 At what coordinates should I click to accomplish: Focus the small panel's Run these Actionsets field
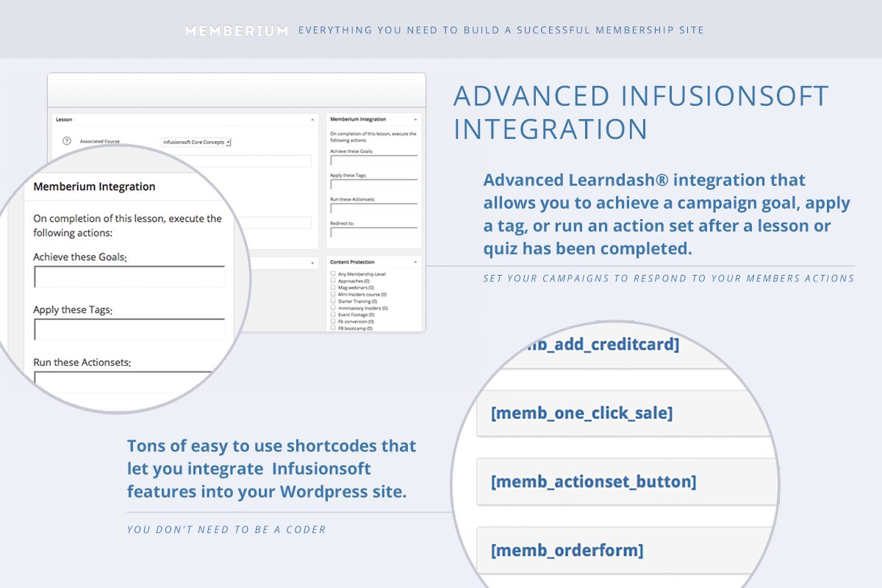(373, 209)
